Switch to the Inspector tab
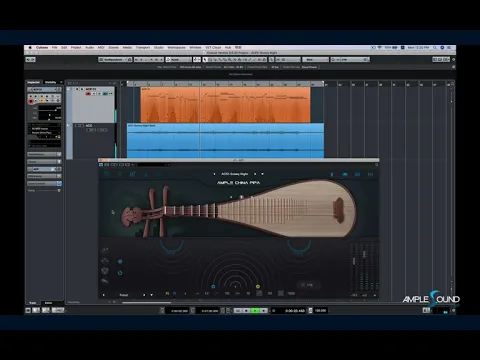This screenshot has height=360, width=480. point(34,82)
